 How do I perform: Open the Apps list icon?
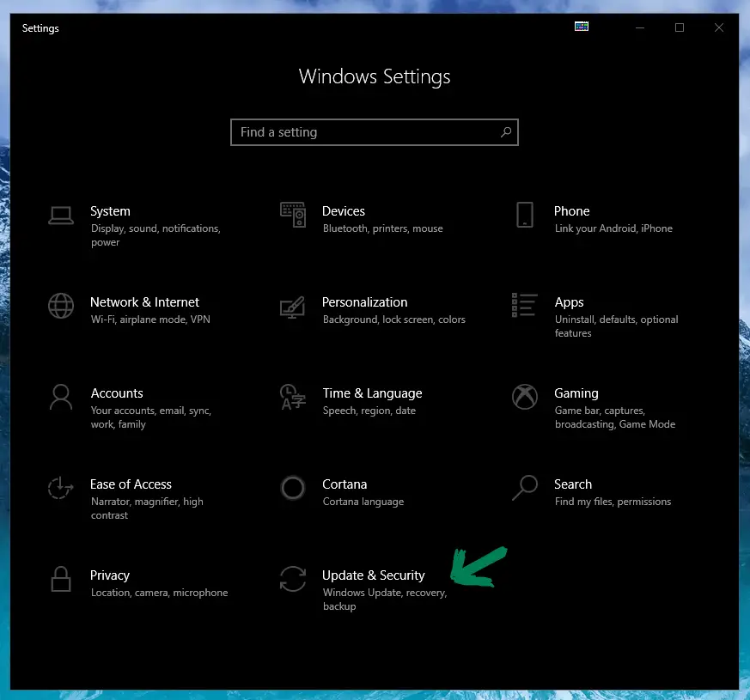coord(524,305)
